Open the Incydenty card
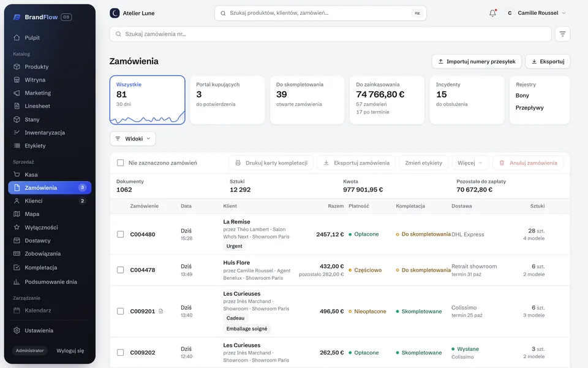 click(467, 100)
